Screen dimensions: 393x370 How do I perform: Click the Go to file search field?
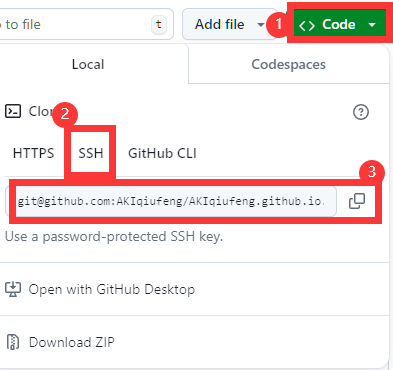tap(86, 24)
